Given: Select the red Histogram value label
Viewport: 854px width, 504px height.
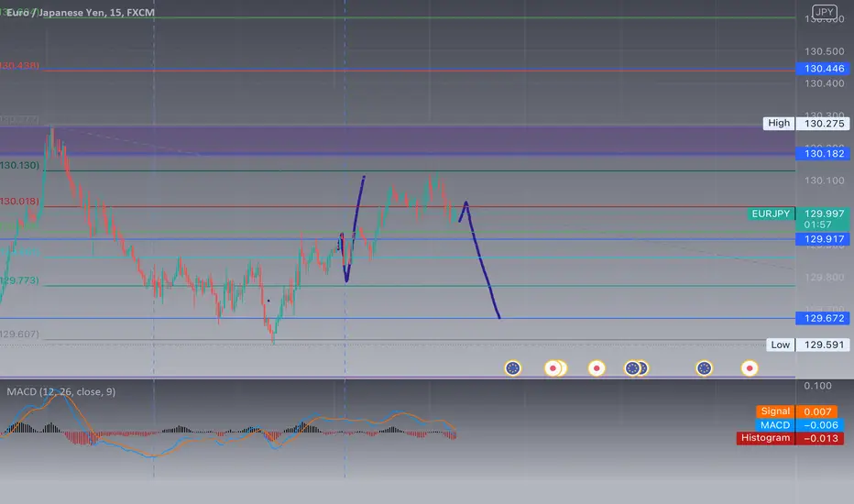Looking at the screenshot, I should click(790, 438).
